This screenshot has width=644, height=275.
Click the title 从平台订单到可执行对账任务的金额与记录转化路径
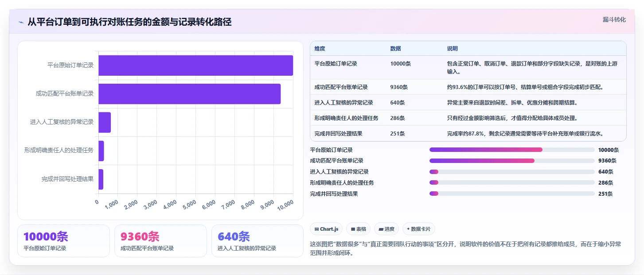pyautogui.click(x=129, y=22)
